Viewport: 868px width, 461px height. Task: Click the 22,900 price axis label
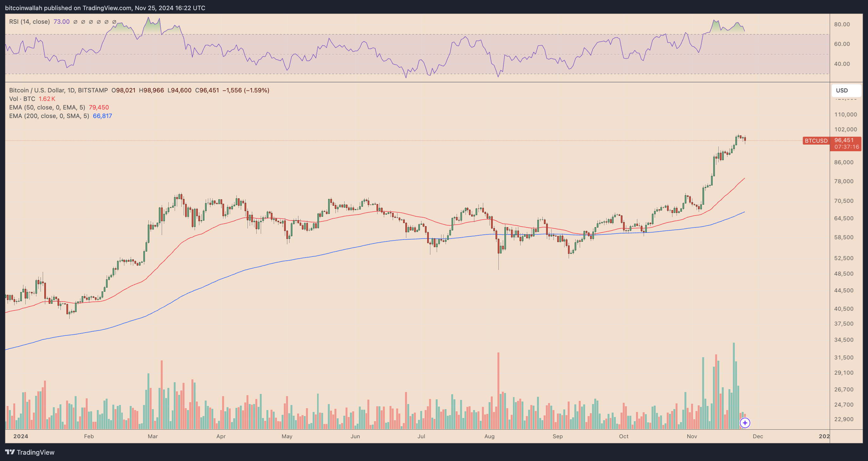844,419
